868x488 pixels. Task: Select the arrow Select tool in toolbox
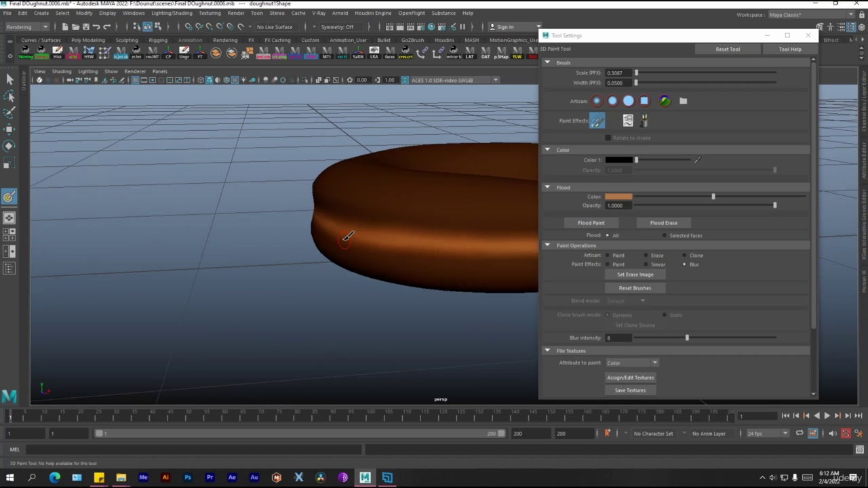[x=9, y=79]
